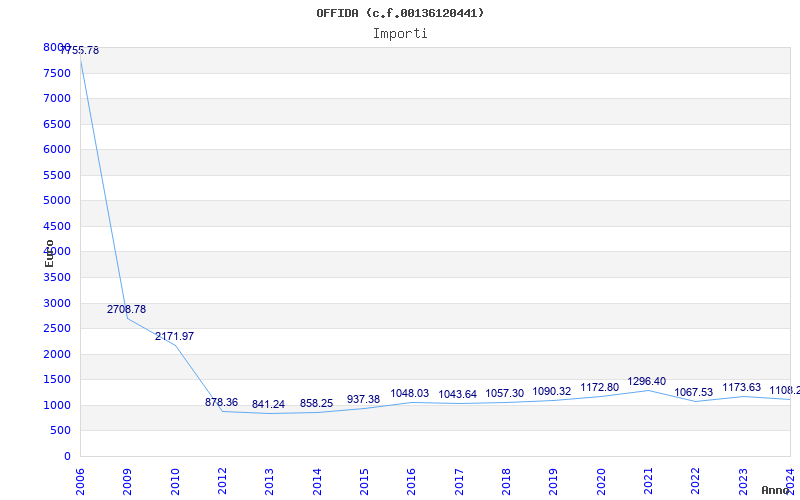Click the chart title OFFIDA (c.f.00136120441)
The image size is (800, 500).
[x=400, y=13]
